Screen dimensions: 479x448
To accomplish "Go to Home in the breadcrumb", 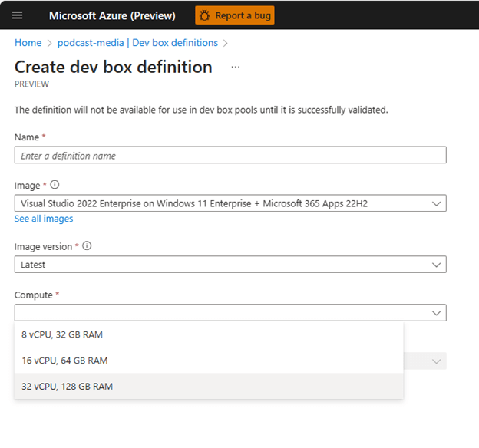I will (28, 43).
